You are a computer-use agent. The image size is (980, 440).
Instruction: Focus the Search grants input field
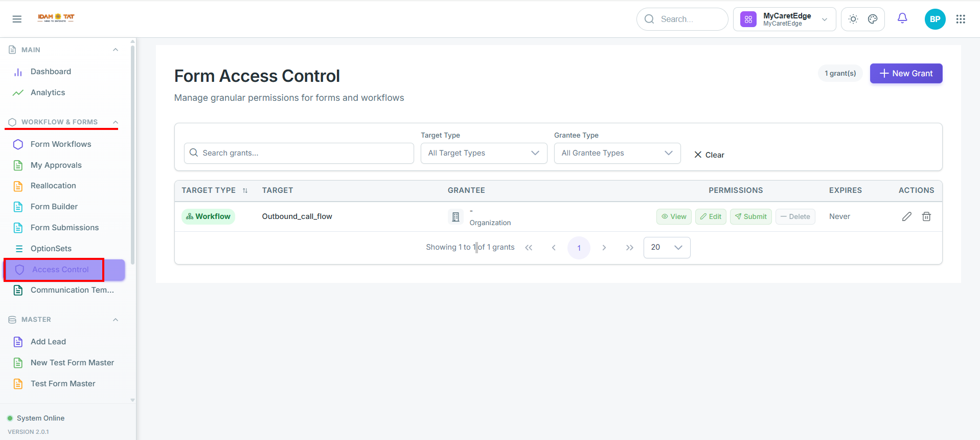(x=299, y=153)
